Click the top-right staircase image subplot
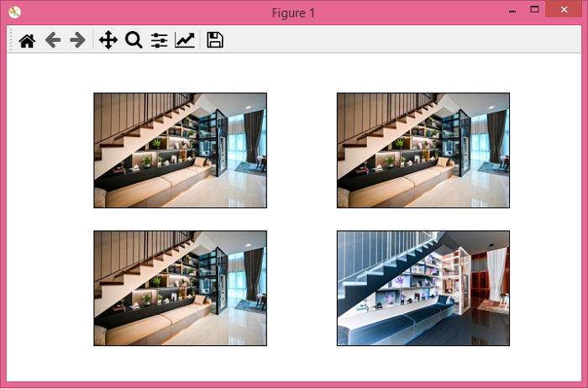Viewport: 588px width, 388px height. [x=423, y=150]
